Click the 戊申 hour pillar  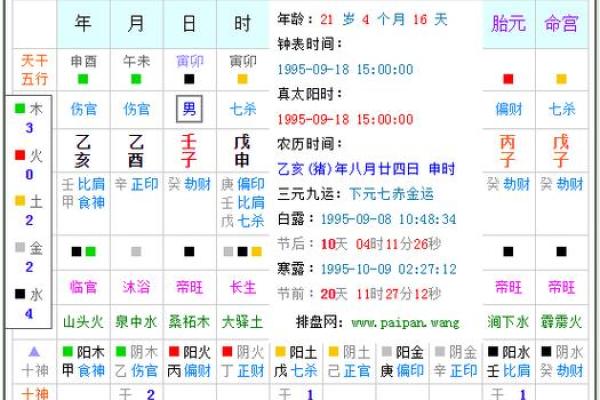click(242, 151)
